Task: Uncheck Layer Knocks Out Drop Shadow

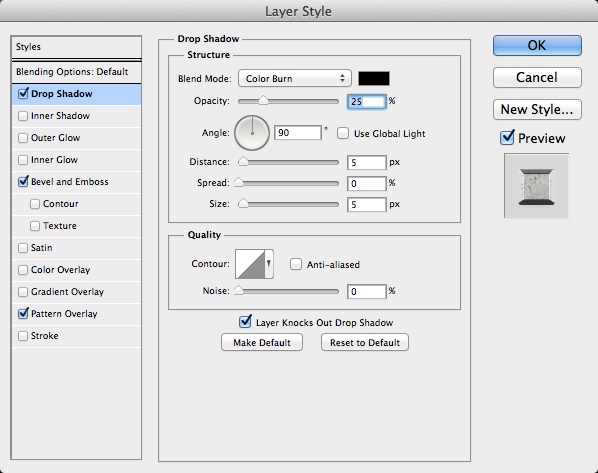Action: [x=245, y=322]
